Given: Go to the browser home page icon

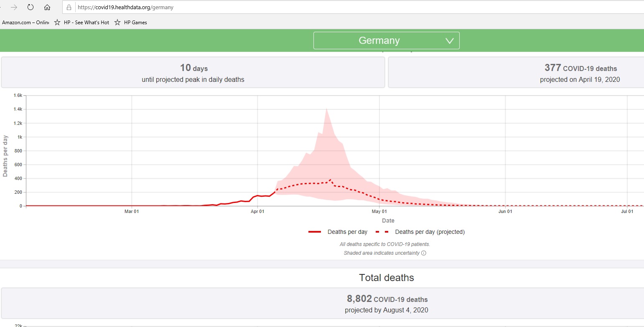Looking at the screenshot, I should (47, 7).
